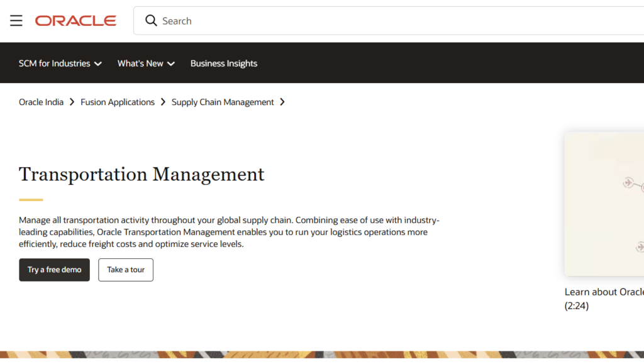Open the hamburger navigation menu
Image resolution: width=644 pixels, height=364 pixels.
(x=16, y=21)
